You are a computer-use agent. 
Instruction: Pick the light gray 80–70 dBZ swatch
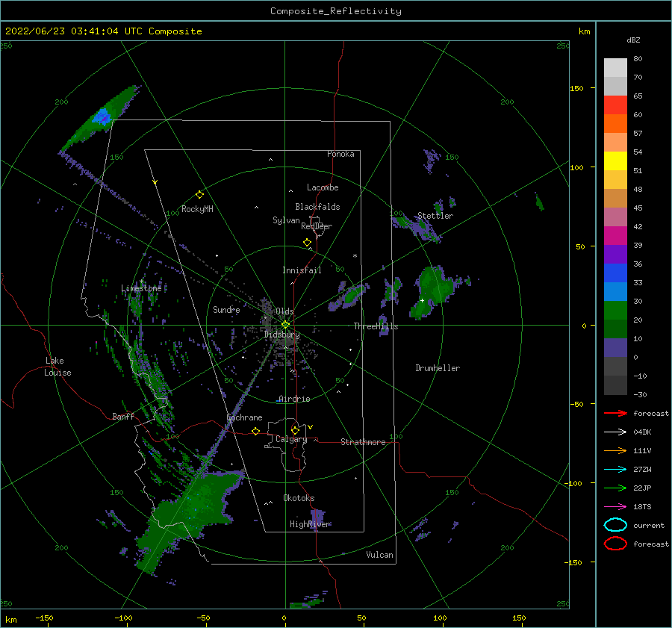pos(615,67)
